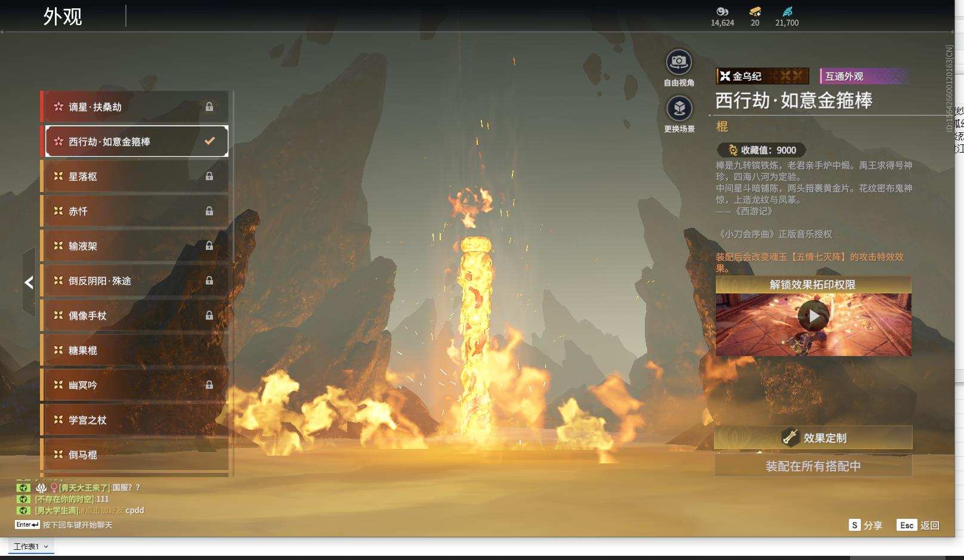Click the 金乌纪 series tag
964x560 pixels.
[x=762, y=76]
